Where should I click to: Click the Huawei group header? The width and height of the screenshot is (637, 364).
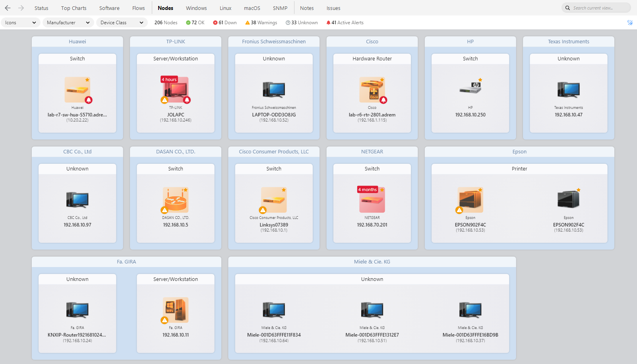coord(77,41)
